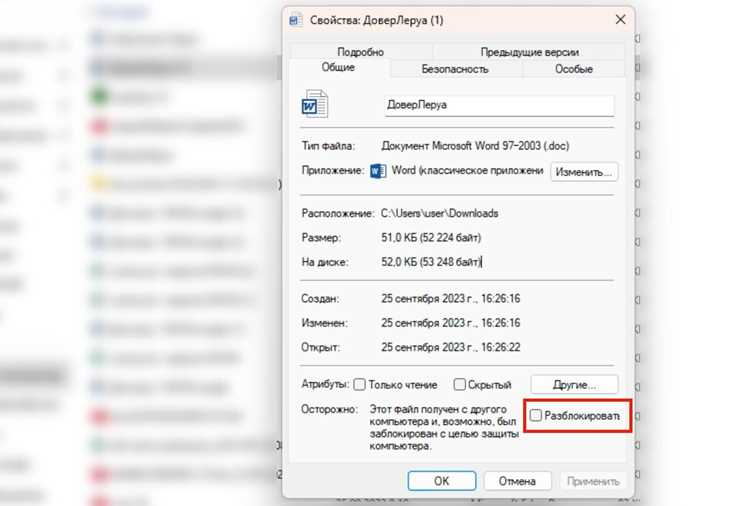This screenshot has width=750, height=506.
Task: Enable the 'Только чтение' checkbox
Action: [360, 385]
